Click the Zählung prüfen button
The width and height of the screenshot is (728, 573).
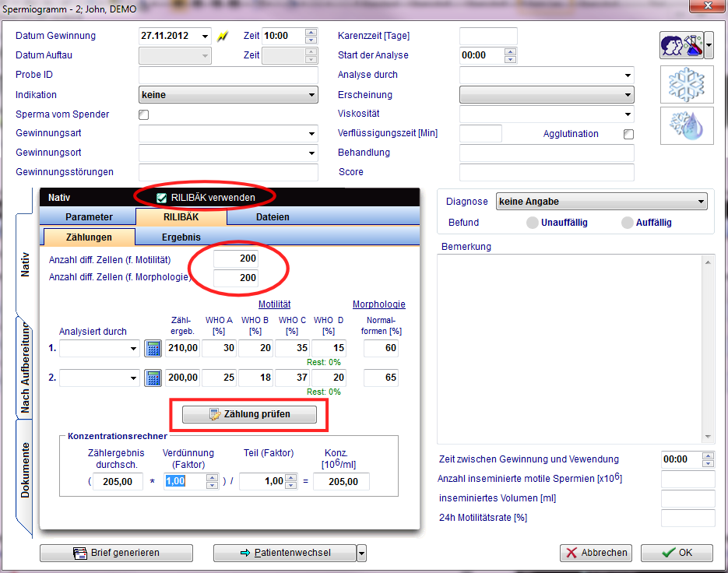(x=249, y=414)
